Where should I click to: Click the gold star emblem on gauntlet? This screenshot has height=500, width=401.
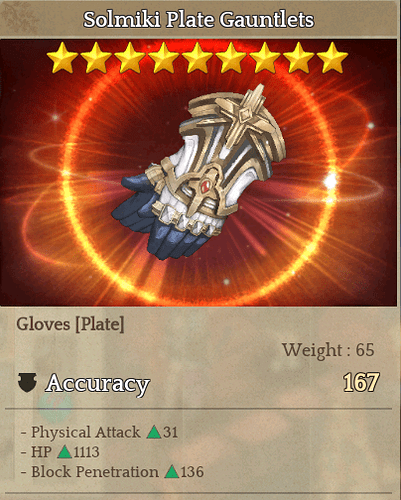click(x=246, y=115)
